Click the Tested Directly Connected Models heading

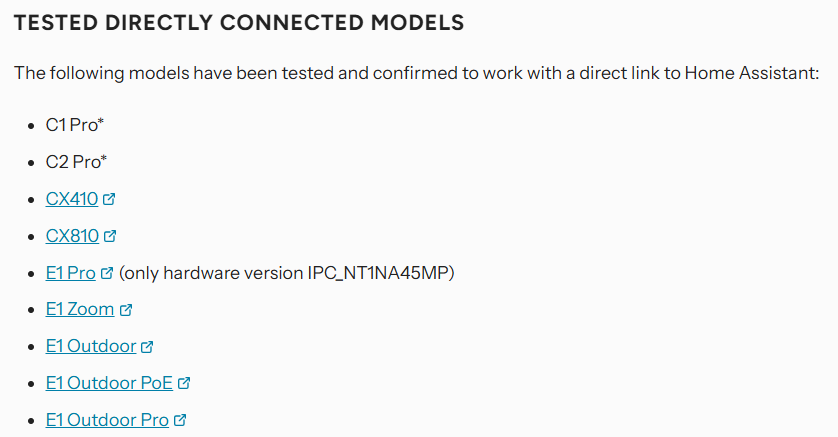click(239, 23)
